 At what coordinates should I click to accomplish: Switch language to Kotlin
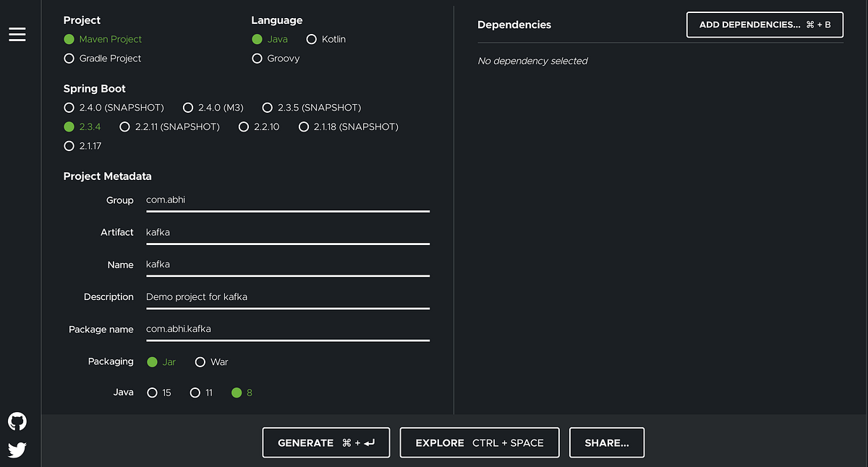pyautogui.click(x=311, y=39)
